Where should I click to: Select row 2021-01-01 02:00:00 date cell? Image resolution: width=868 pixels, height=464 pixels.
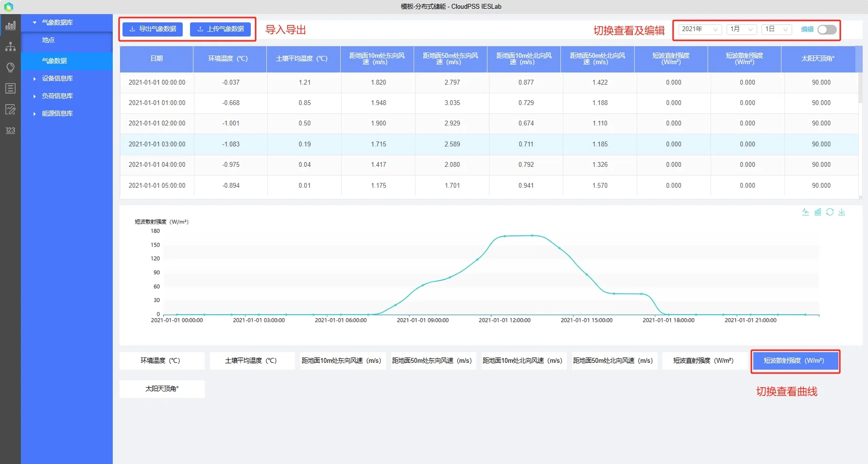[x=157, y=124]
